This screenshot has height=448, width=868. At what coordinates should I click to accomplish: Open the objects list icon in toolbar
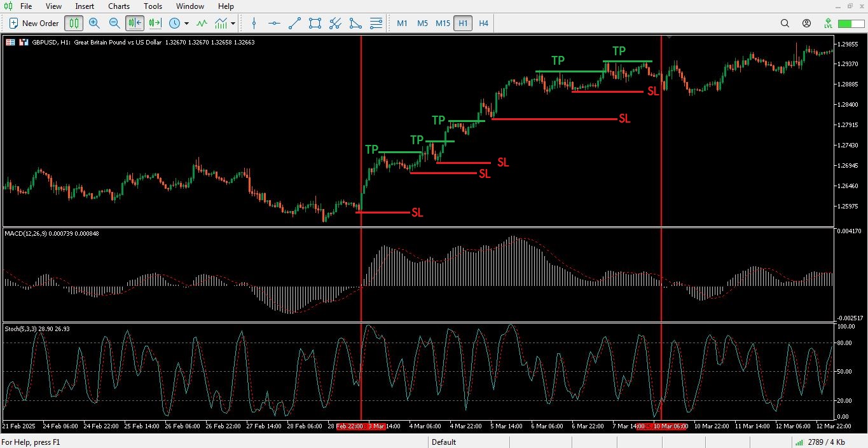[376, 24]
